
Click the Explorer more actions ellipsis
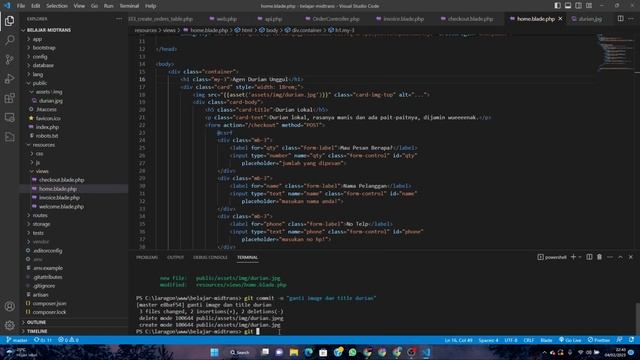(x=119, y=19)
